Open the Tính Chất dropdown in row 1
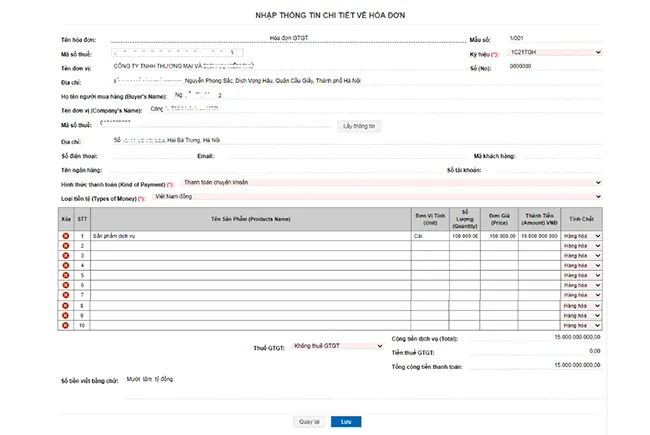The image size is (650, 435). pos(581,236)
